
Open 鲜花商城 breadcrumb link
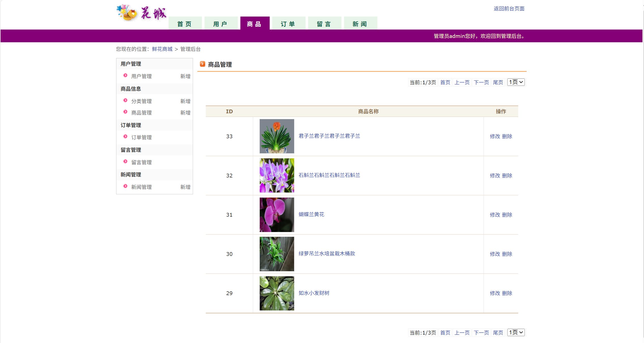162,49
